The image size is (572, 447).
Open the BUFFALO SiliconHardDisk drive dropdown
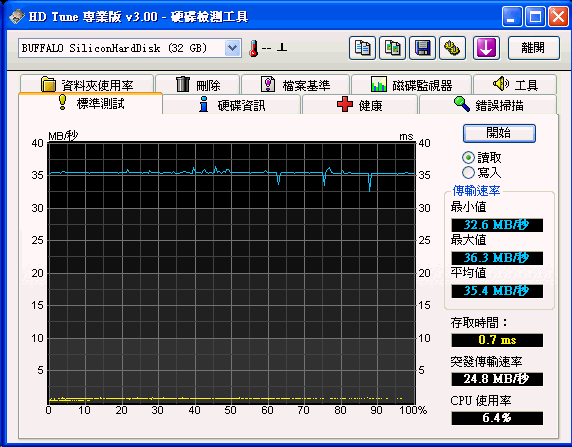[x=232, y=48]
